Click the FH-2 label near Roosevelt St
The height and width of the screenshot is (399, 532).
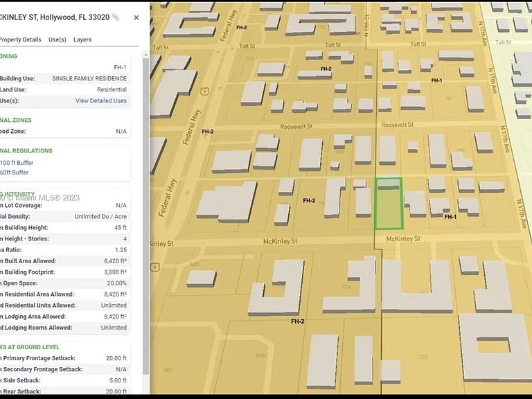click(208, 132)
